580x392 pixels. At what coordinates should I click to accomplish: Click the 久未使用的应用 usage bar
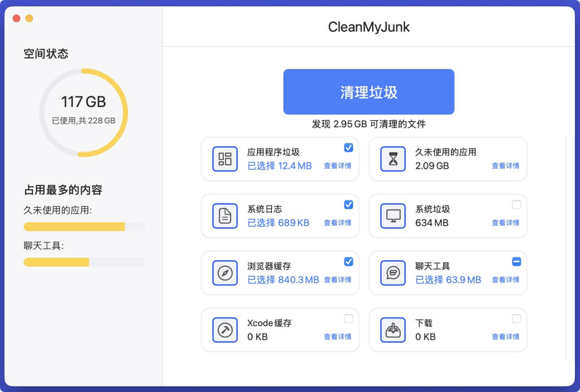84,227
